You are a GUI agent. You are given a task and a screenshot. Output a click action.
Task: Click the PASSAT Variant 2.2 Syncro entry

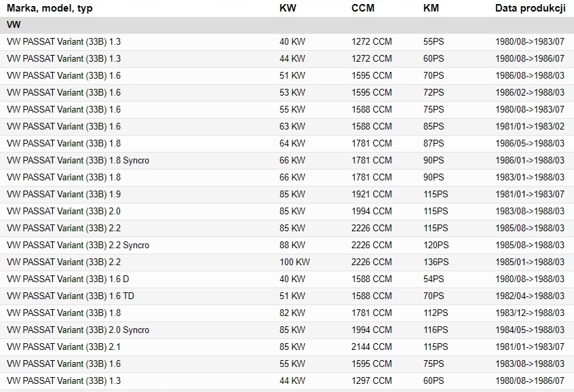pyautogui.click(x=78, y=245)
